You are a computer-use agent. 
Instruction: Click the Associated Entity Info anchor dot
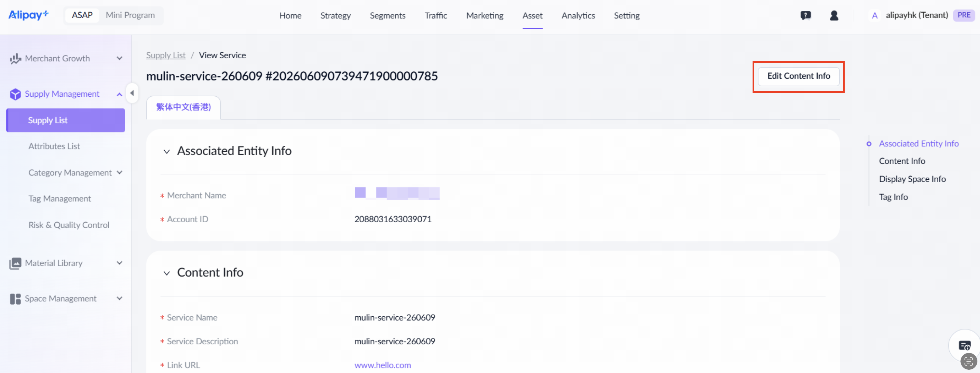(869, 144)
